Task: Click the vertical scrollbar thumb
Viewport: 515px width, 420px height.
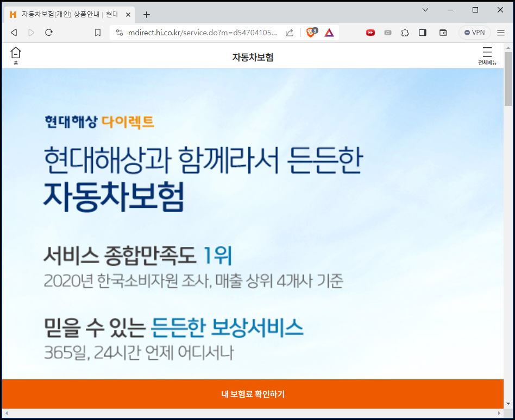Action: pyautogui.click(x=508, y=79)
